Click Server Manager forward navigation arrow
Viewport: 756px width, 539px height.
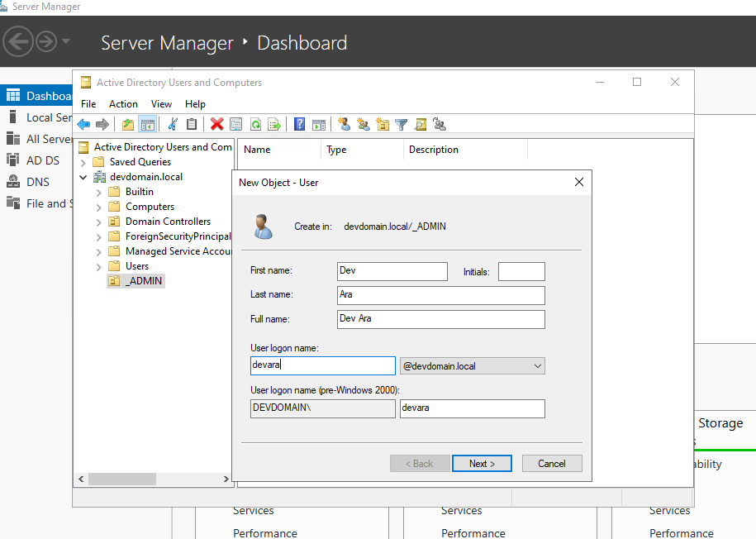click(47, 41)
